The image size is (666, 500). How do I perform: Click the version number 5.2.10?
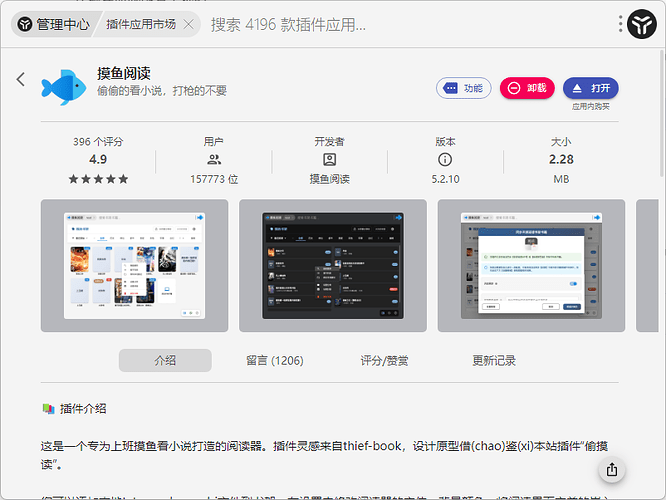point(445,179)
